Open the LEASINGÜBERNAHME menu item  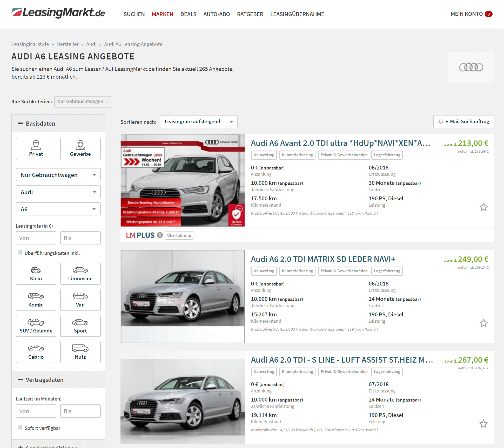tap(297, 14)
